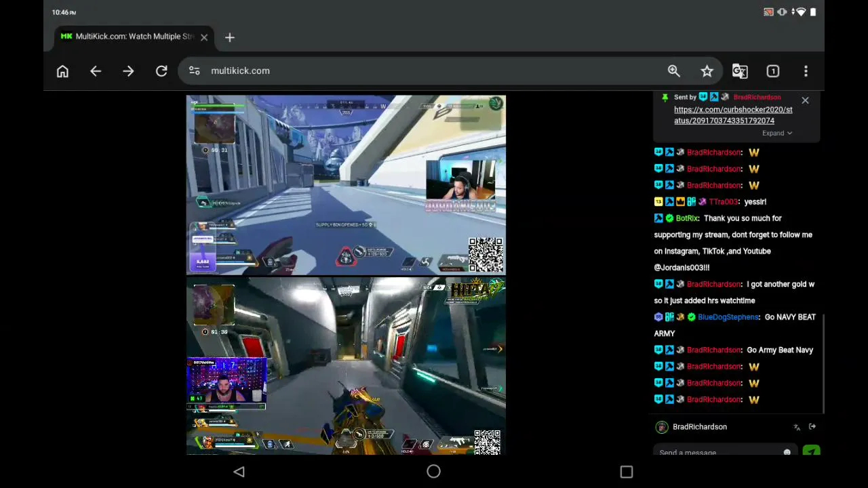This screenshot has width=868, height=488.
Task: Open the tab switcher showing 1 tab
Action: point(773,71)
